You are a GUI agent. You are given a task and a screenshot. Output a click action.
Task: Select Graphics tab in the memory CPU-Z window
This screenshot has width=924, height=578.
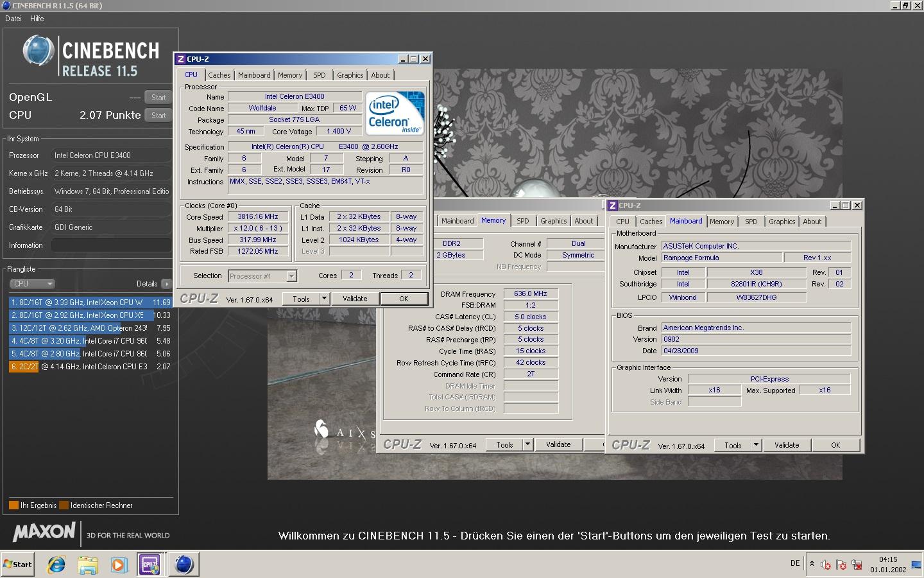tap(554, 221)
